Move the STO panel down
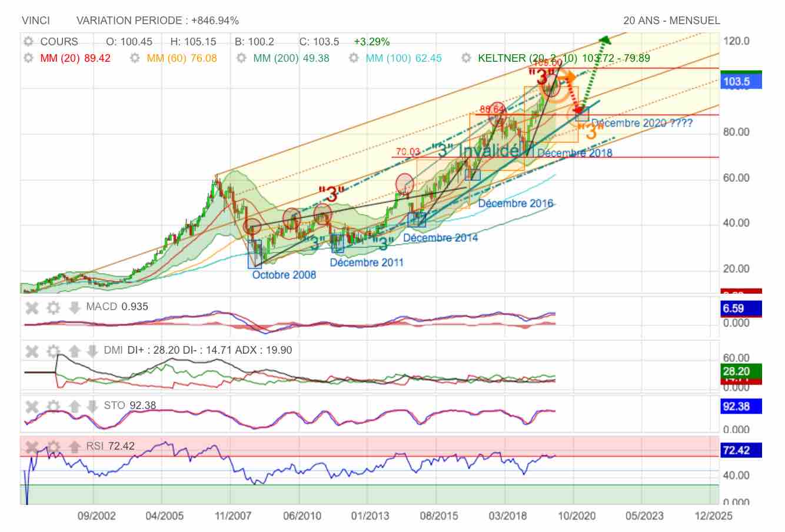The image size is (785, 532). [x=92, y=406]
